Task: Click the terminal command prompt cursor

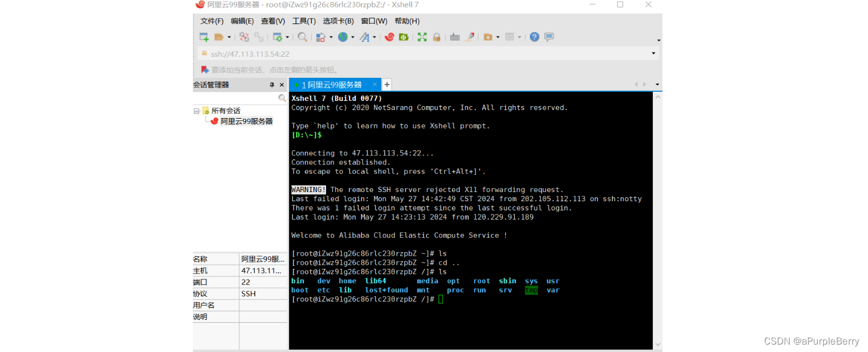Action: tap(441, 299)
